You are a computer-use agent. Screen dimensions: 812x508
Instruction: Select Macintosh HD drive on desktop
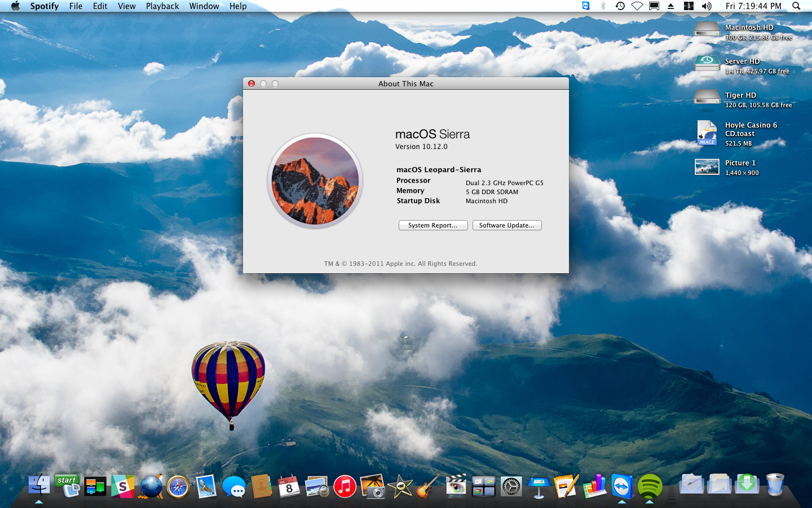point(707,29)
